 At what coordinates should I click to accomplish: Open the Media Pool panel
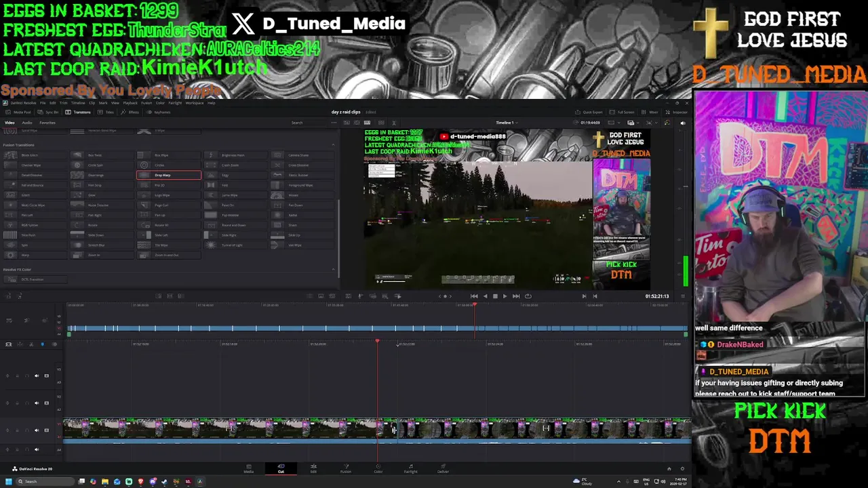(18, 112)
